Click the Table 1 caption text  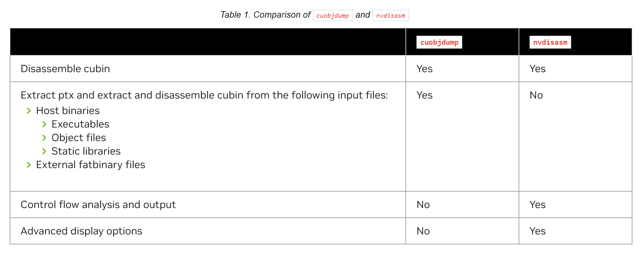[x=265, y=15]
